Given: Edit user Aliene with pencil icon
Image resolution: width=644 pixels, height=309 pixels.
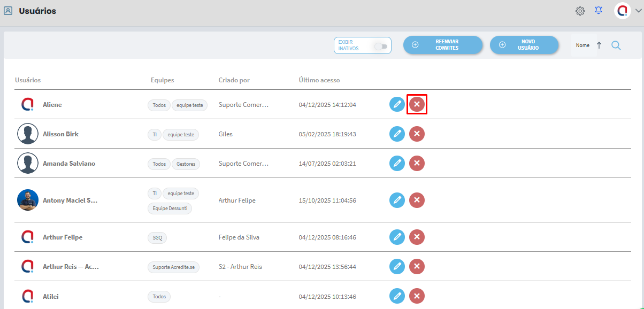Looking at the screenshot, I should [397, 104].
